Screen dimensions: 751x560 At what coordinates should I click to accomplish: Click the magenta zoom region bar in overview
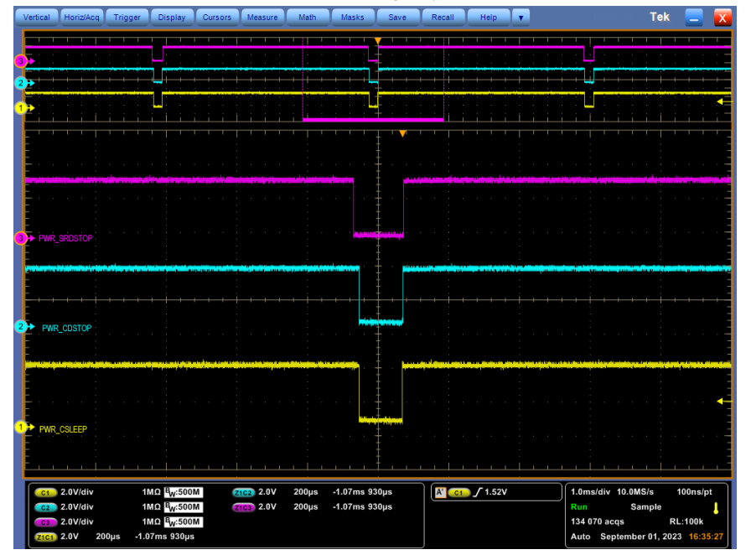(x=372, y=120)
